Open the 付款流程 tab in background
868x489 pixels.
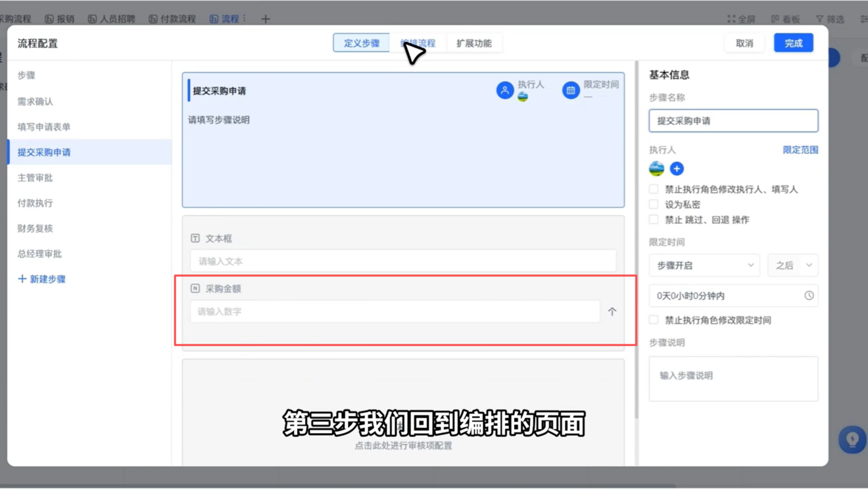(x=172, y=19)
